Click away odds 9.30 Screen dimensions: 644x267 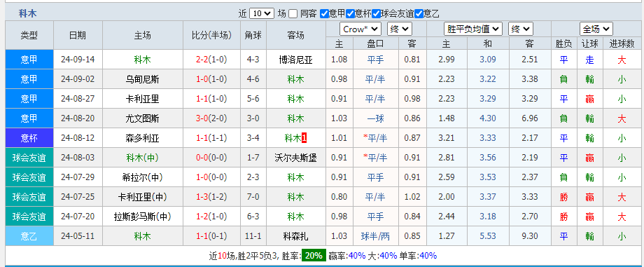[530, 237]
